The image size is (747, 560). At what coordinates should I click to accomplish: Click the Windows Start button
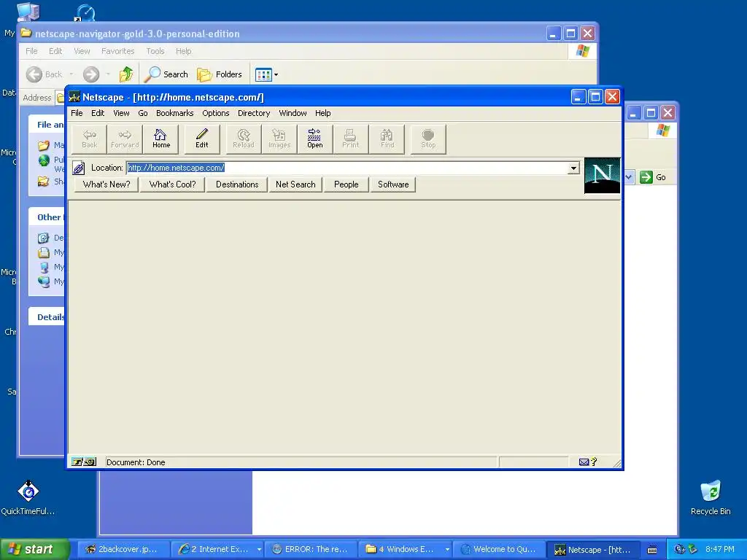[x=34, y=550]
